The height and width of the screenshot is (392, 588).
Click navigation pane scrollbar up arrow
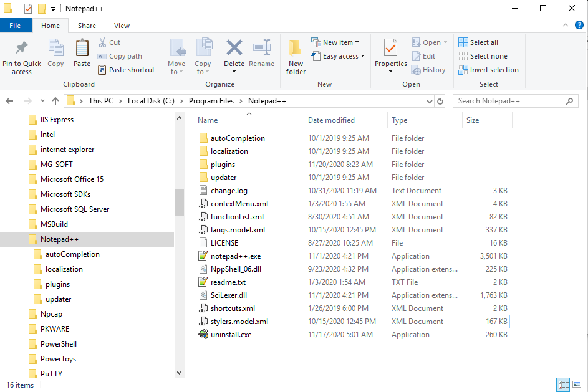point(179,118)
